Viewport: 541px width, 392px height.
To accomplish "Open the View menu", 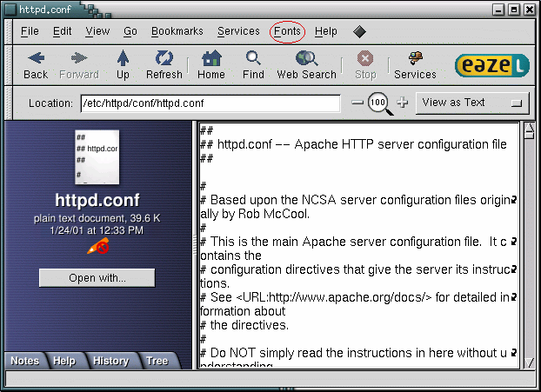I will (97, 31).
